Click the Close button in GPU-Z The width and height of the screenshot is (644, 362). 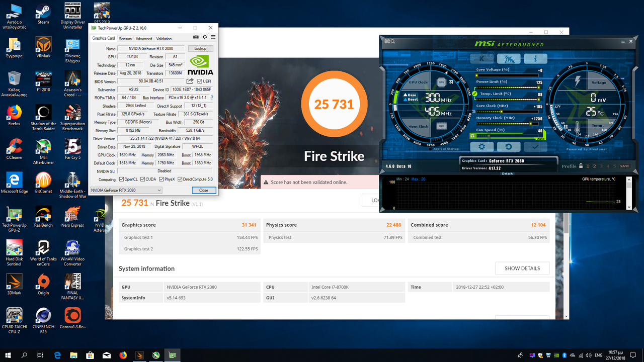click(x=204, y=190)
